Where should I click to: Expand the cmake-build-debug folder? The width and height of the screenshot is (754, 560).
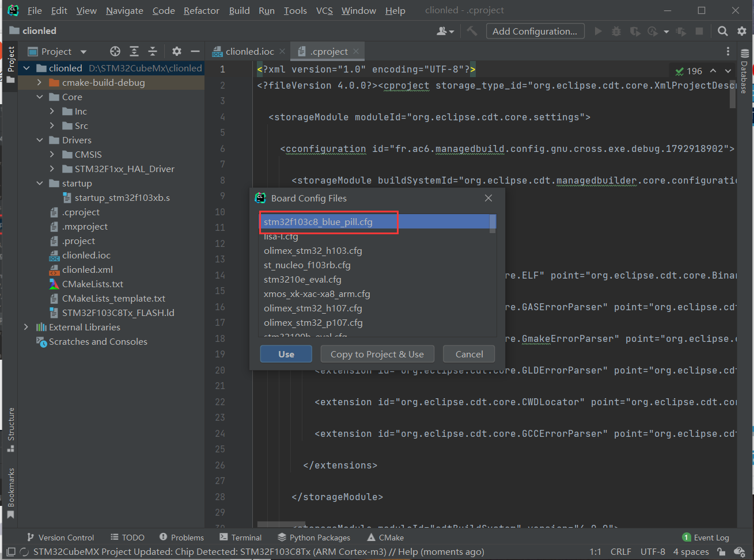point(39,82)
